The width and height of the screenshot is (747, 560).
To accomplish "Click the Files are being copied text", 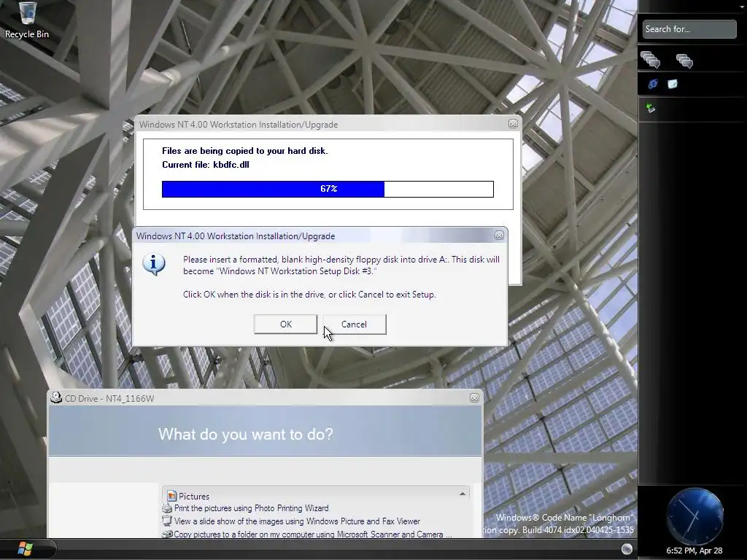I will pyautogui.click(x=245, y=151).
